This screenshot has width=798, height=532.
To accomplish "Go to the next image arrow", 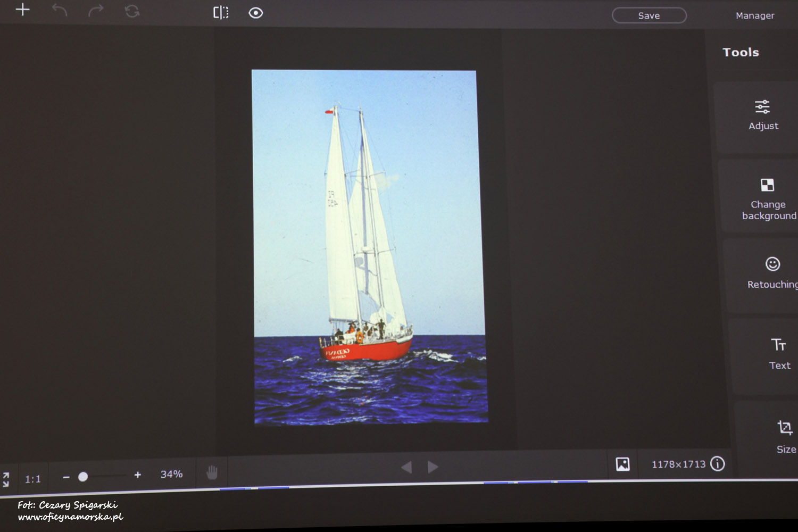I will 433,467.
